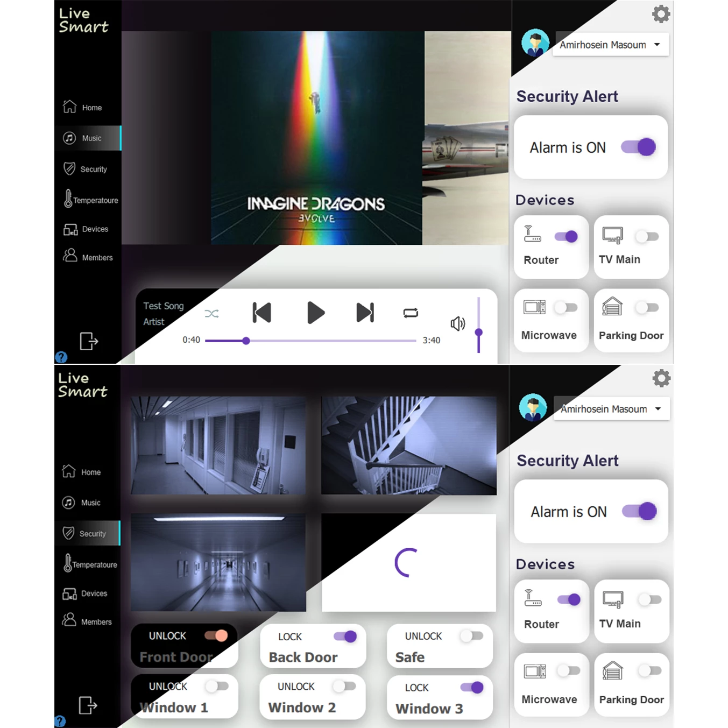Turn off the alarm in the security screen

click(640, 511)
